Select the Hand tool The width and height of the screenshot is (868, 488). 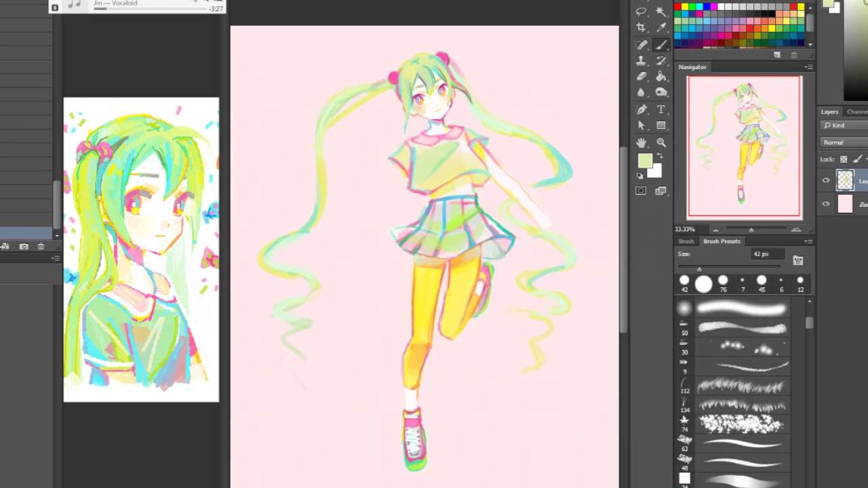coord(642,143)
